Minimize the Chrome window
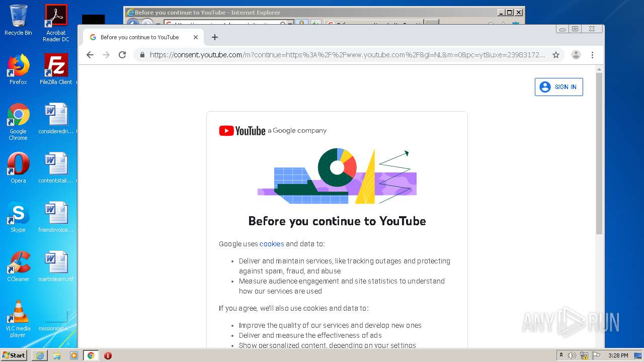 [x=562, y=29]
